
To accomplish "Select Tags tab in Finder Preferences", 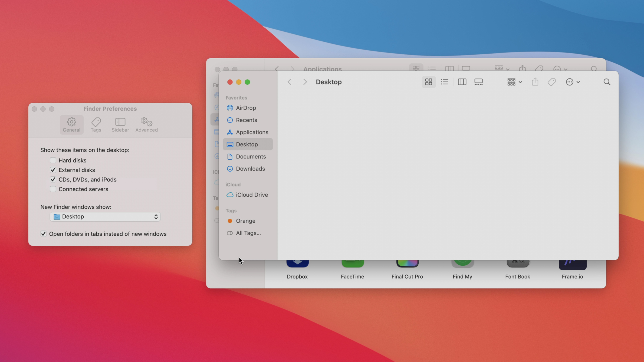I will tap(96, 124).
